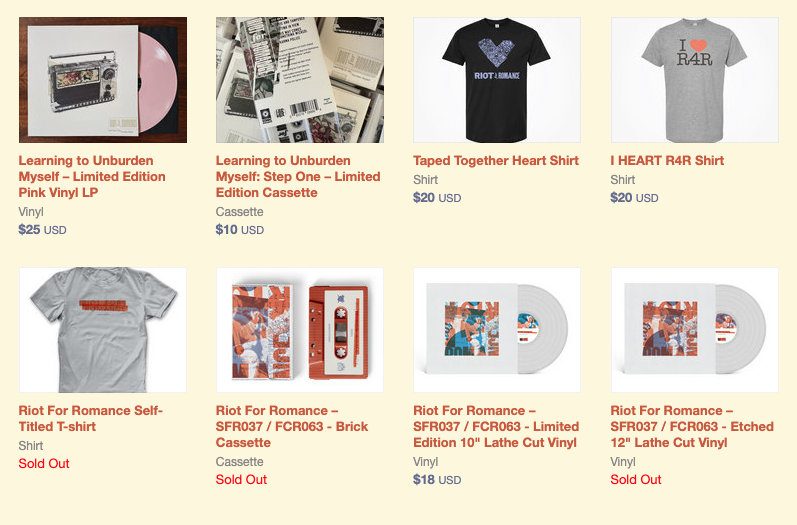The width and height of the screenshot is (797, 525).
Task: Select the black Taped Together Heart shirt image
Action: pyautogui.click(x=497, y=80)
